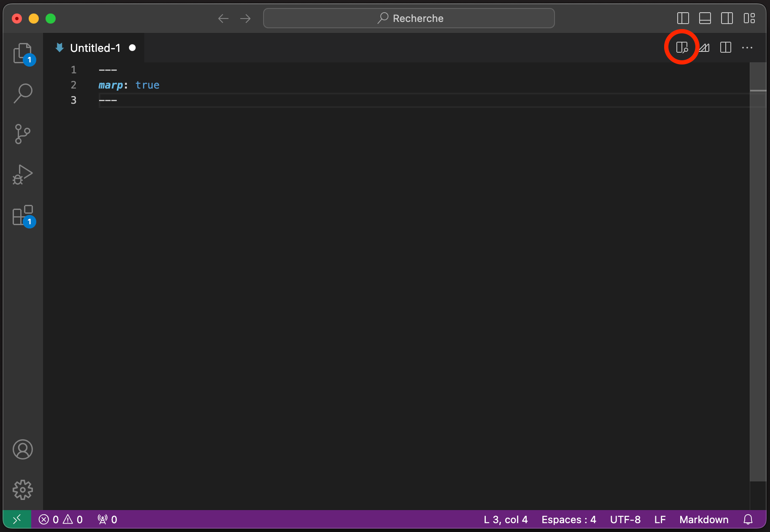Open the Run and Debug view
770x532 pixels.
point(23,175)
